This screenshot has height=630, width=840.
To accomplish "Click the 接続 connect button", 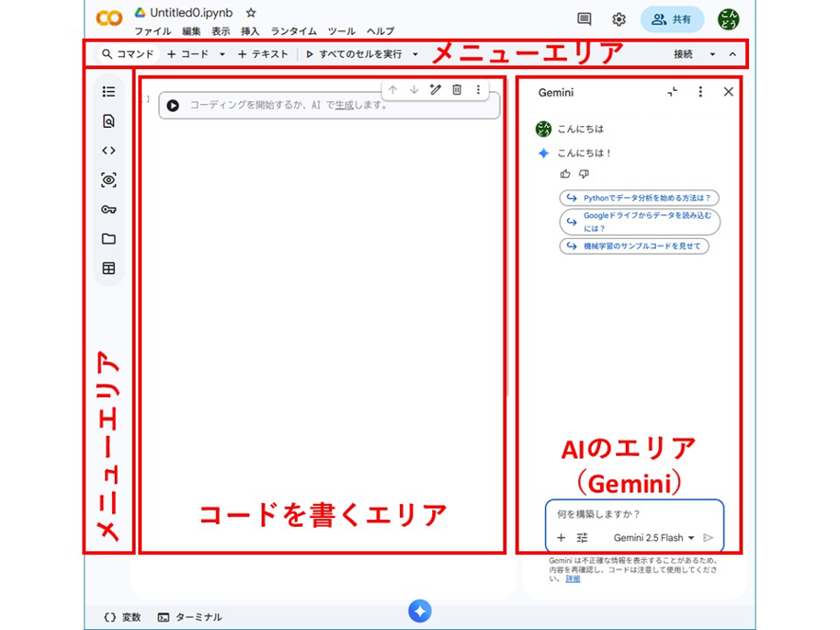I will (683, 54).
